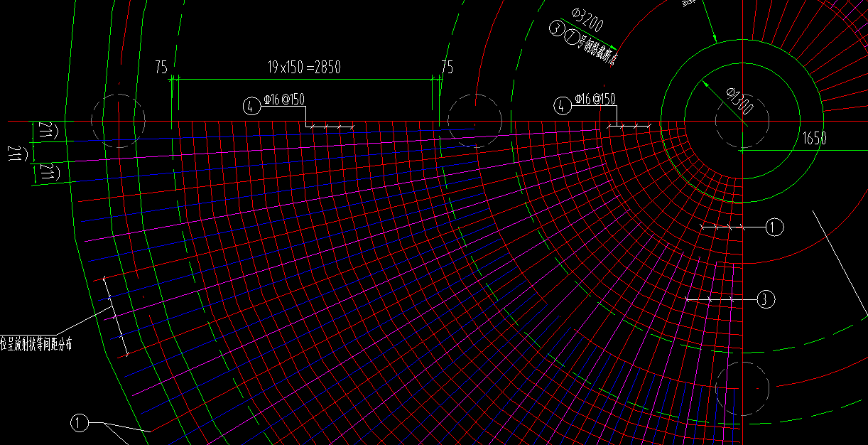868x445 pixels.
Task: Select the 位呈放射状等间距分布 note text
Action: coord(36,344)
